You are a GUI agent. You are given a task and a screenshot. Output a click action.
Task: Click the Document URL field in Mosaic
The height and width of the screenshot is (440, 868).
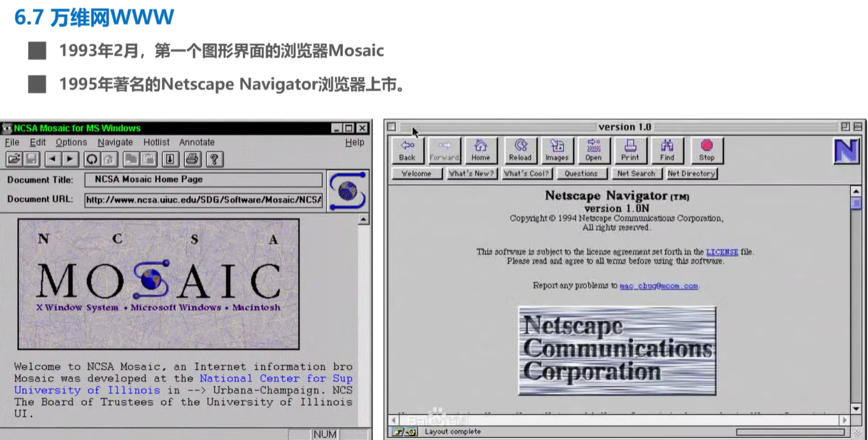[204, 199]
